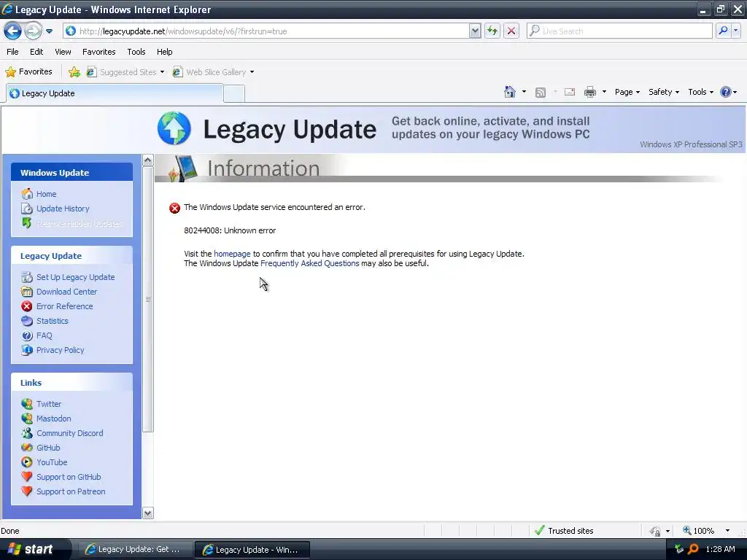Click Trusted sites security zone indicator

pos(564,531)
